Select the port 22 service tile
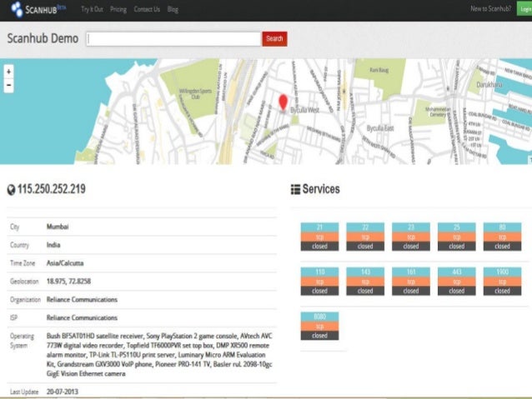The width and height of the screenshot is (532, 399). 365,237
